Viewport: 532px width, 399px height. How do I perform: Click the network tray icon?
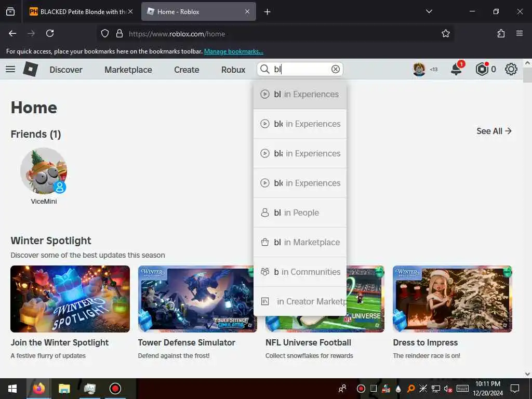click(436, 389)
